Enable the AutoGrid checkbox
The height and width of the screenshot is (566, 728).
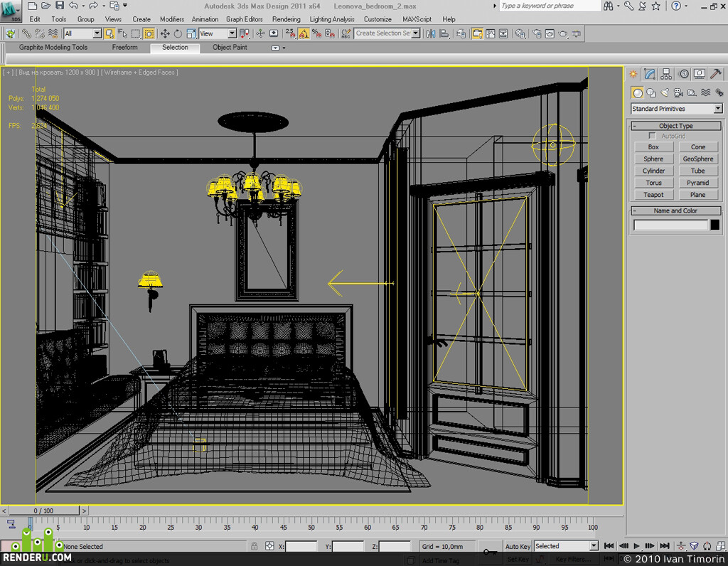click(653, 136)
